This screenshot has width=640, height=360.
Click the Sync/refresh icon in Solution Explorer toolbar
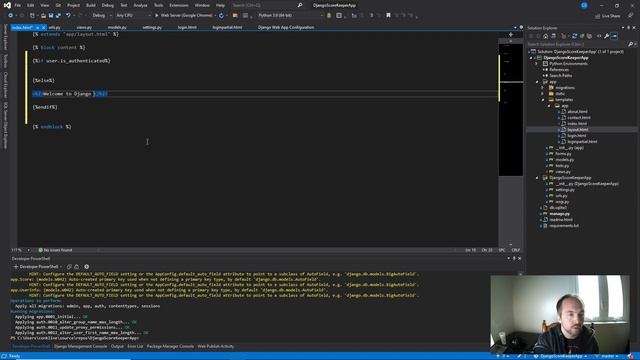coord(574,36)
